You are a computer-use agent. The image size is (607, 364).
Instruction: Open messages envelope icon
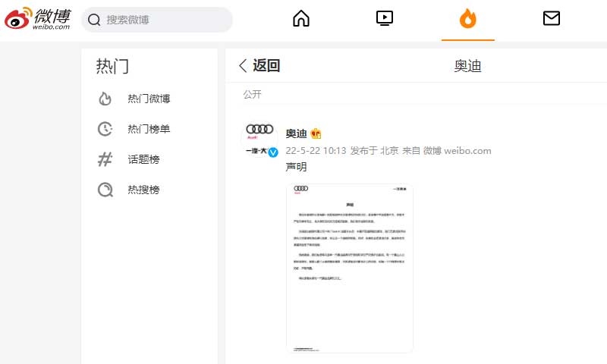click(552, 18)
